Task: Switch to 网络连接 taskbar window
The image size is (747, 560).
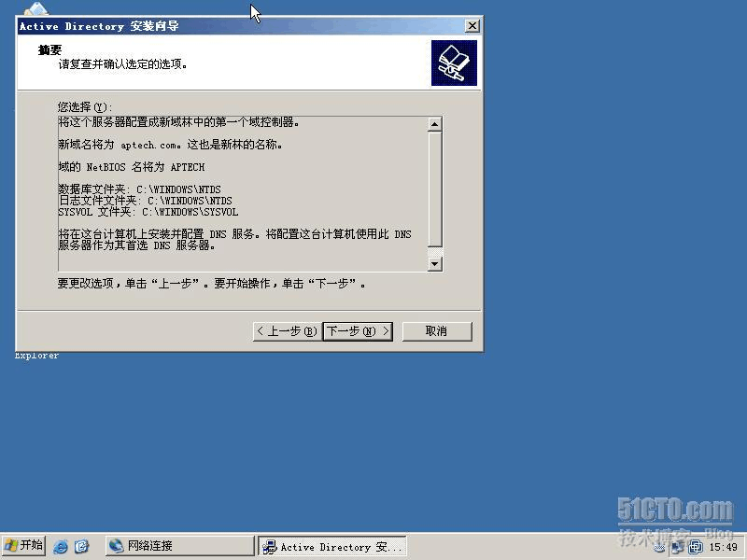Action: (x=179, y=546)
